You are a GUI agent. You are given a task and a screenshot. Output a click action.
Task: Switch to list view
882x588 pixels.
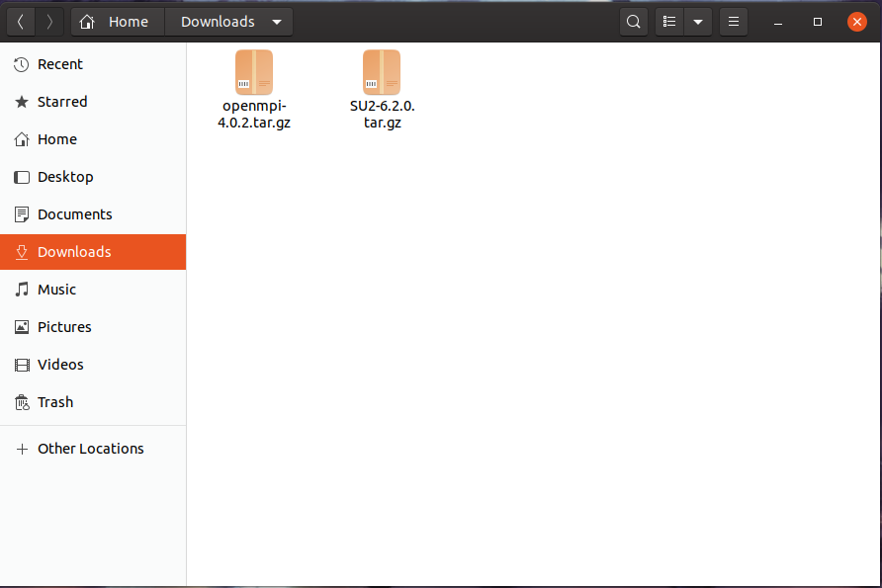pyautogui.click(x=668, y=21)
